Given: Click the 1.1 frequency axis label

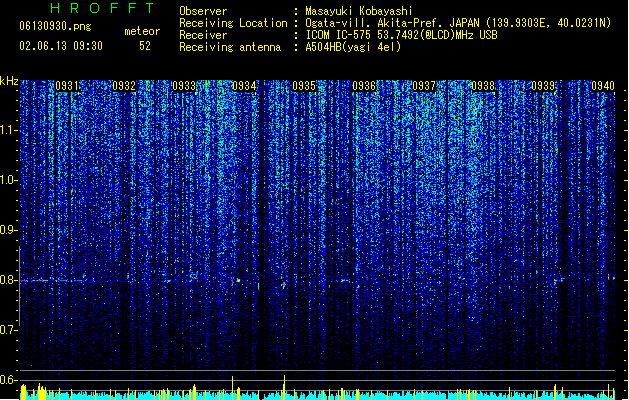Looking at the screenshot, I should (9, 130).
